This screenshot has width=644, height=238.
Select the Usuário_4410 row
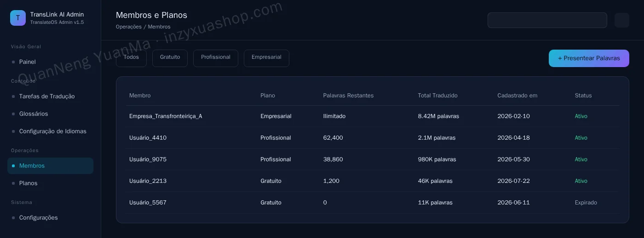(373, 138)
